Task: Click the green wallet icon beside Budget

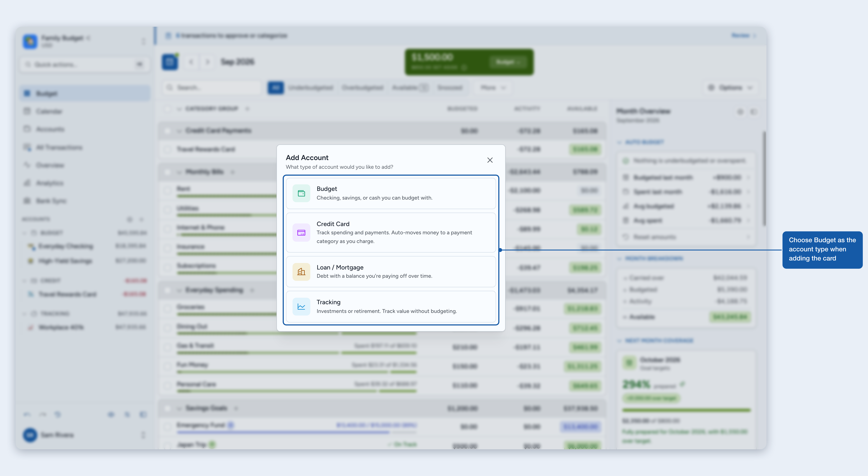Action: 301,193
